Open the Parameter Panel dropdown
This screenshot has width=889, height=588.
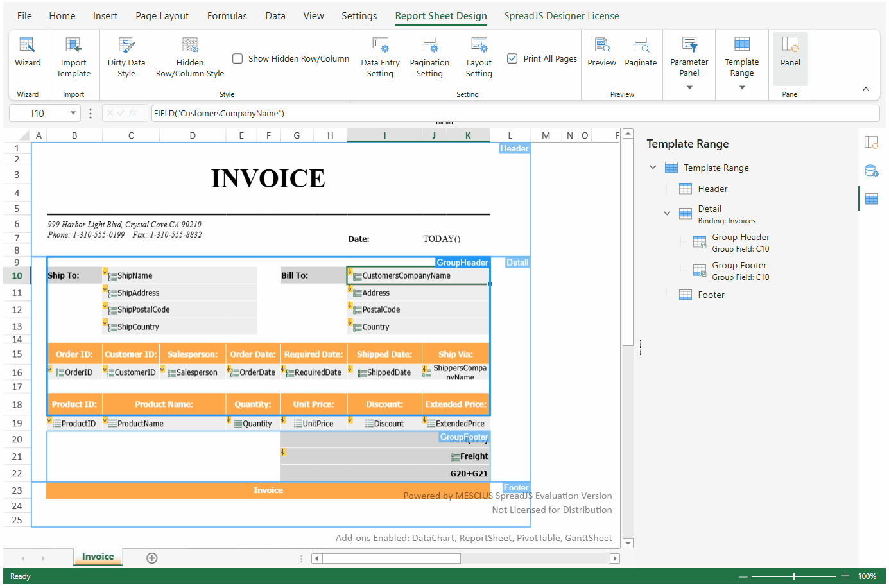coord(689,87)
